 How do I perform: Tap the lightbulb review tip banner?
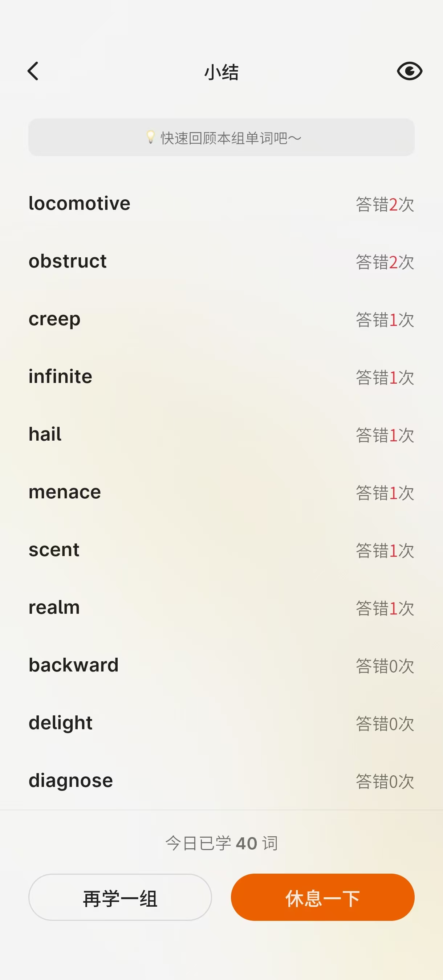(x=221, y=137)
